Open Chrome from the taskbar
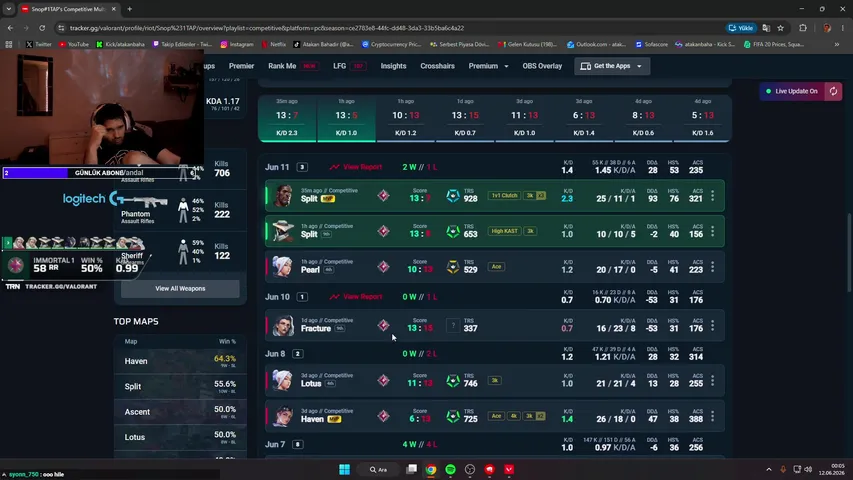 coord(431,469)
